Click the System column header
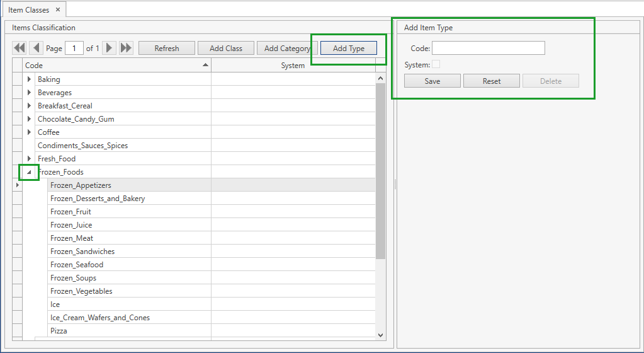This screenshot has width=644, height=353. 293,66
